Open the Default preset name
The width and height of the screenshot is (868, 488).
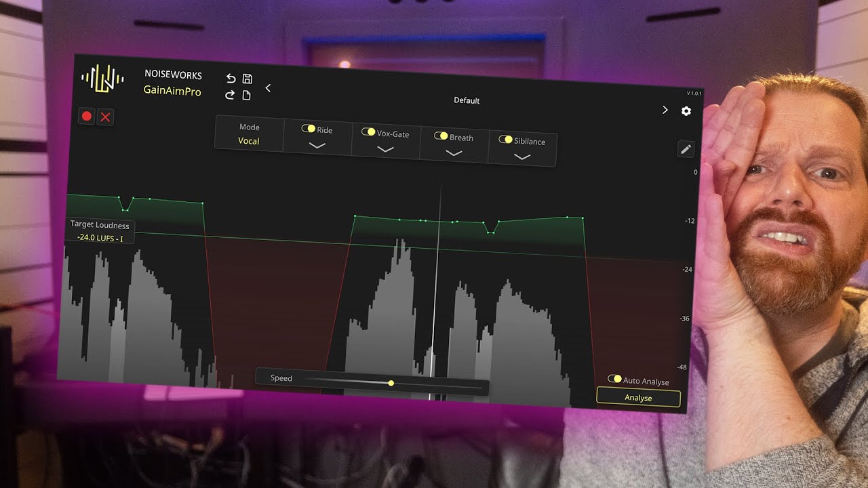click(467, 100)
